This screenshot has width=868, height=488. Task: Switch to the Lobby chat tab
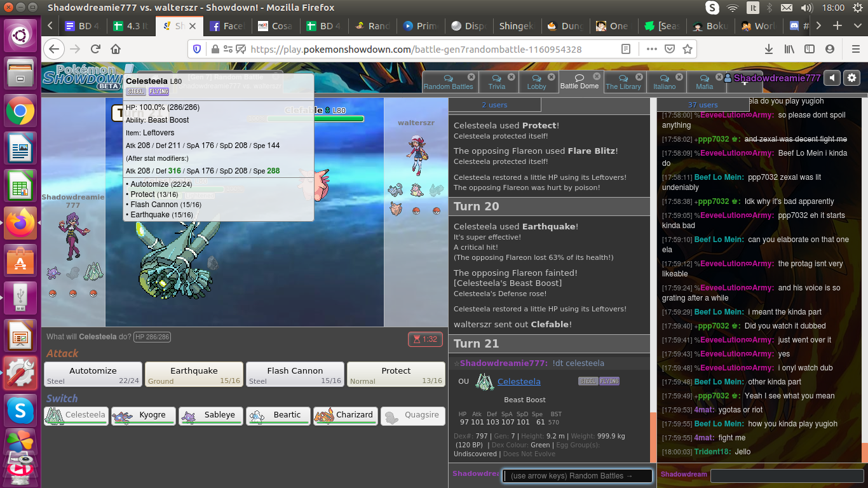point(536,82)
